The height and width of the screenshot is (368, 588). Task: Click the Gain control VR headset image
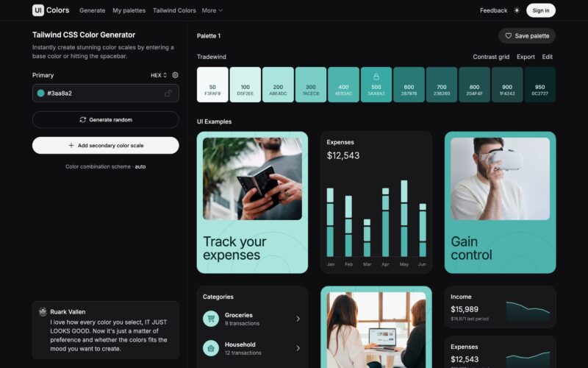(500, 179)
